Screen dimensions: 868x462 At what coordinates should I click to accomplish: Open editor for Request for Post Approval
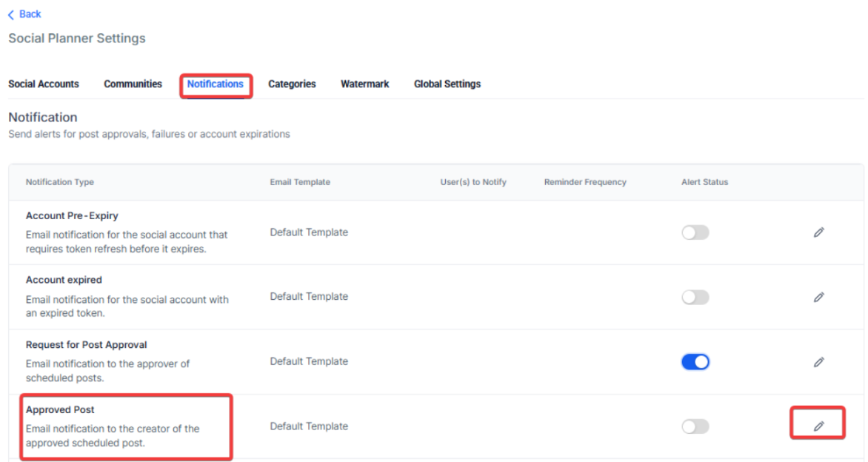tap(818, 362)
